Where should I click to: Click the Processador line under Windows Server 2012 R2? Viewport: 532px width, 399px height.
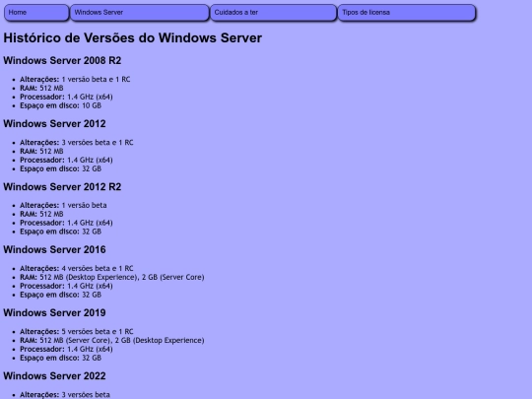pos(66,223)
